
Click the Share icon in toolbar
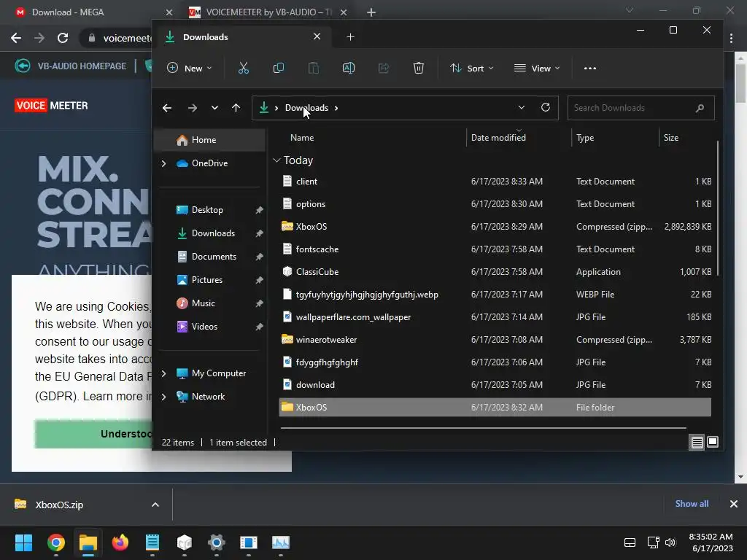coord(384,68)
